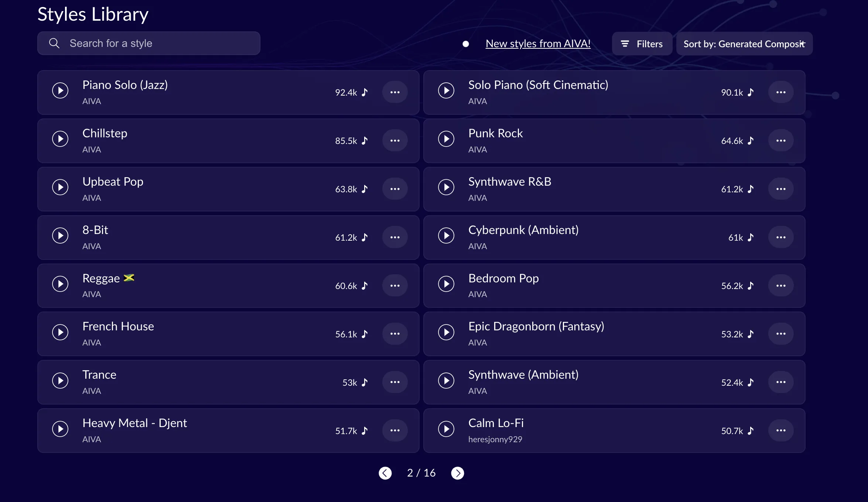Open options menu for Chillstep style
868x502 pixels.
395,141
